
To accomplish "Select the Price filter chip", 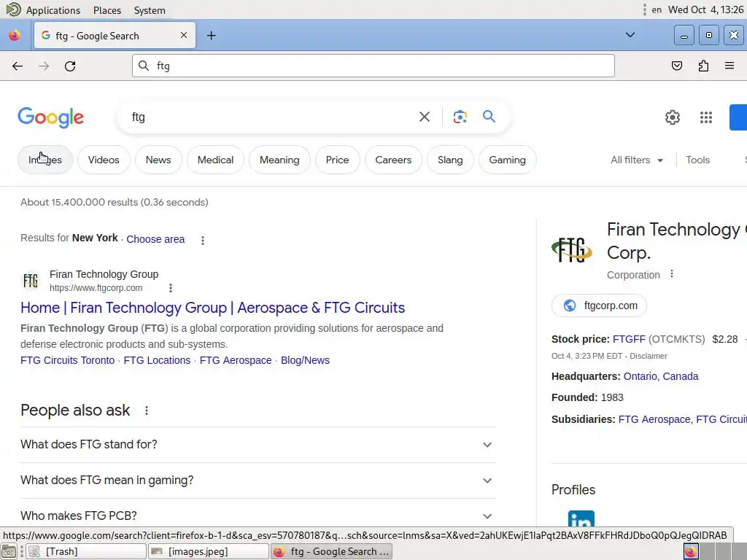I will [337, 160].
